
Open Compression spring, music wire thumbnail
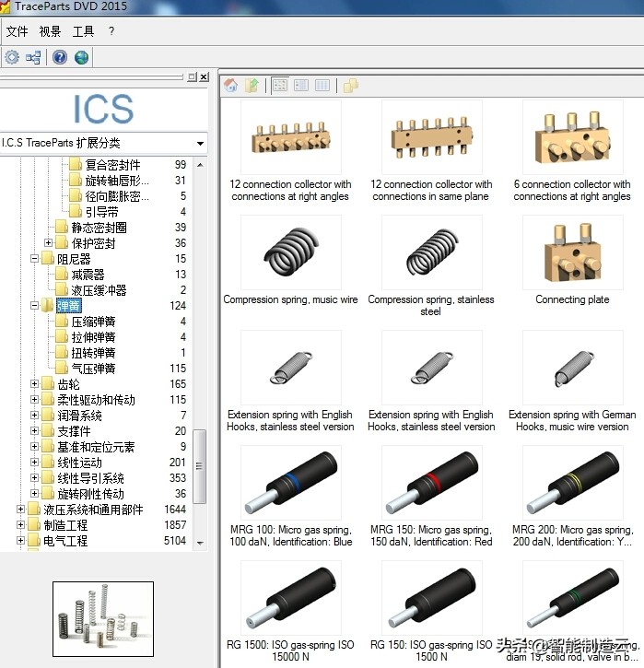(x=290, y=252)
